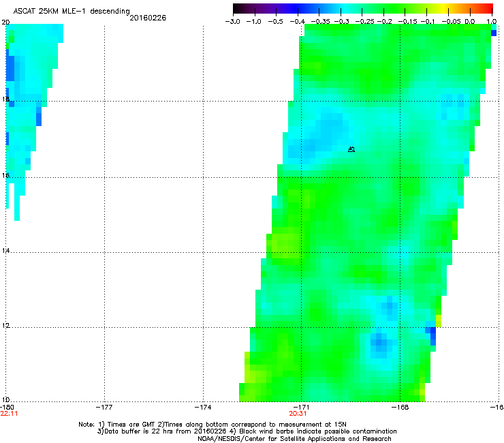Viewport: 504px width, 443px height.
Task: Click the latitude 14 axis label
Action: point(5,250)
